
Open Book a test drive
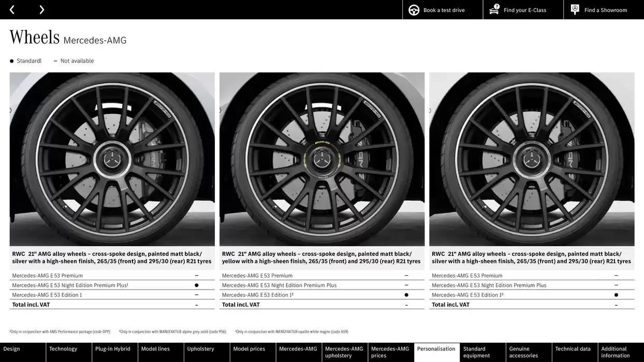click(443, 10)
